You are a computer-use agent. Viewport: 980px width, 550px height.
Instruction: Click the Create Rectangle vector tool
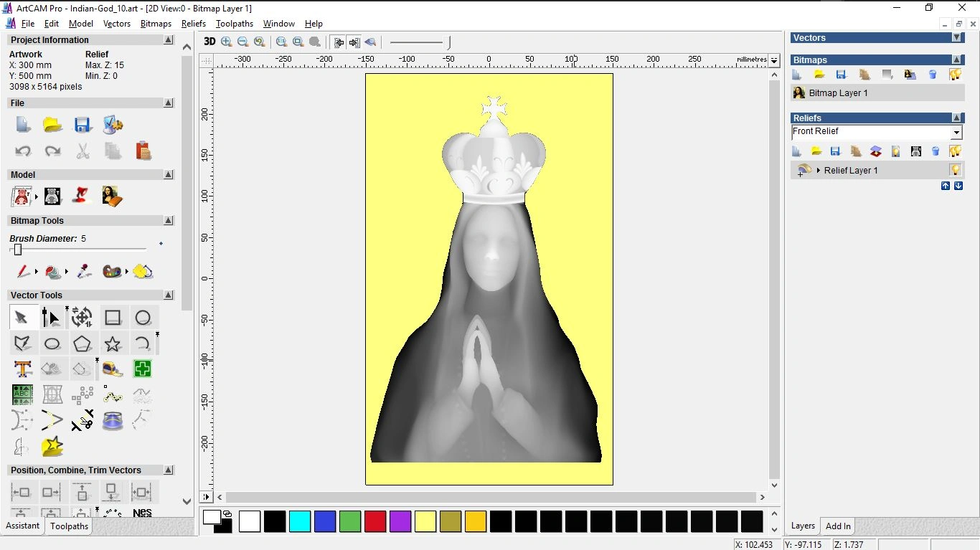pos(113,318)
